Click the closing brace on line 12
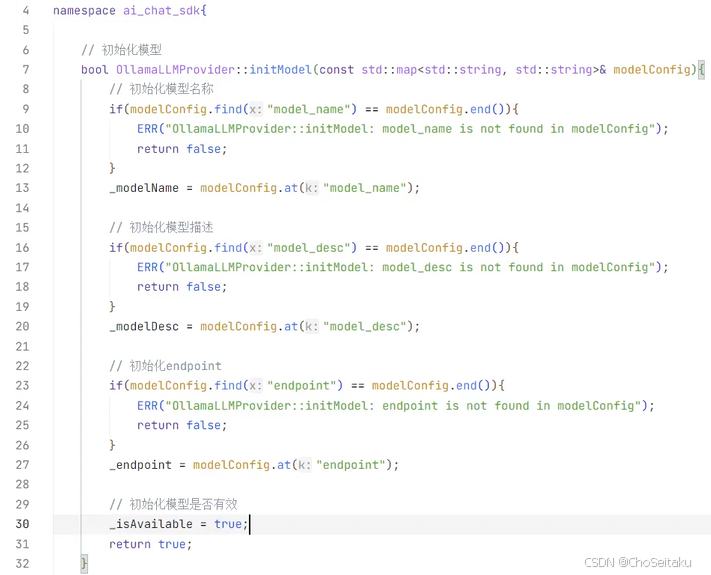This screenshot has width=711, height=575. (112, 168)
